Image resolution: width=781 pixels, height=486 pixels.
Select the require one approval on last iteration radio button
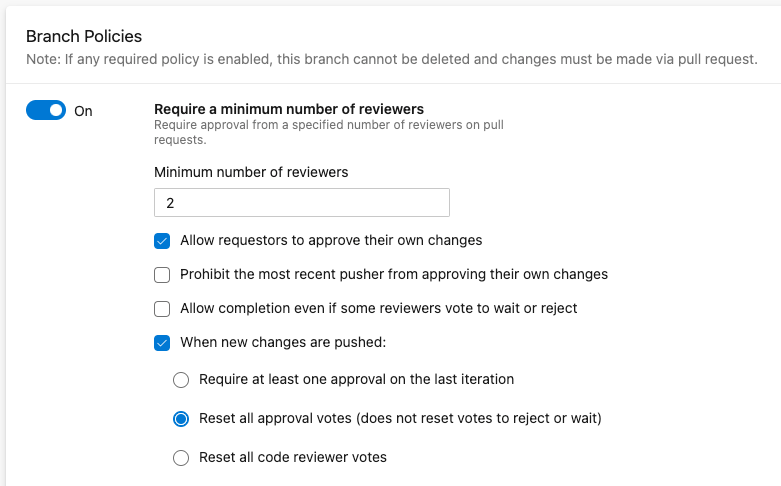click(x=181, y=380)
